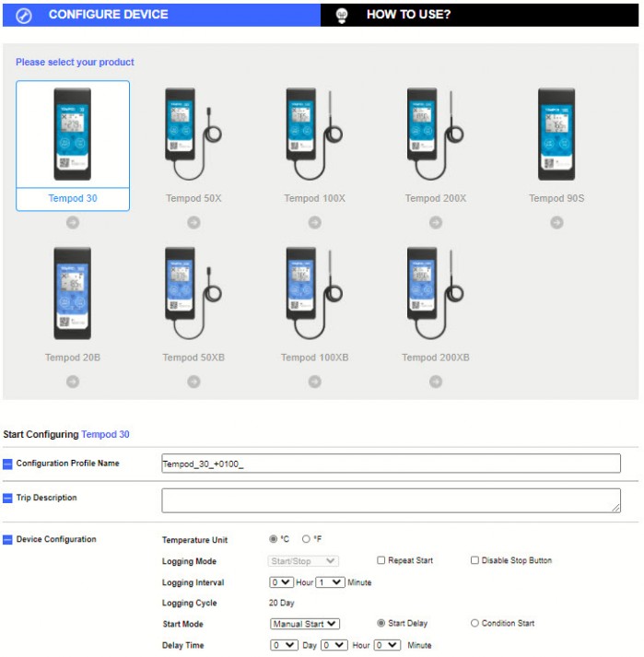Click the '20 Day' Logging Cycle value
This screenshot has height=657, width=644.
point(282,603)
